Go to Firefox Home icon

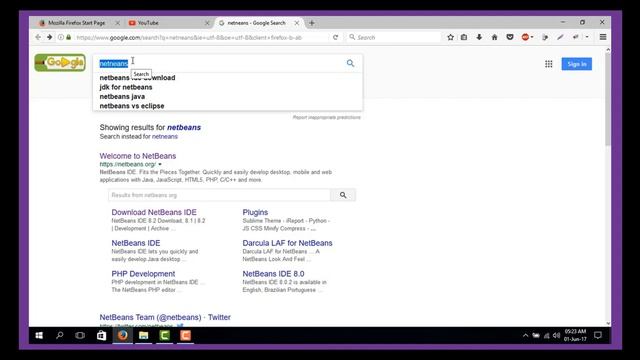(494, 37)
